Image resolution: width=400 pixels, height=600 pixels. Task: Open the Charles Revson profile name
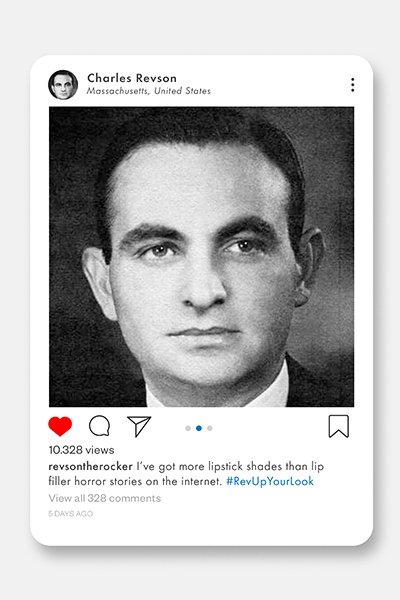point(132,78)
